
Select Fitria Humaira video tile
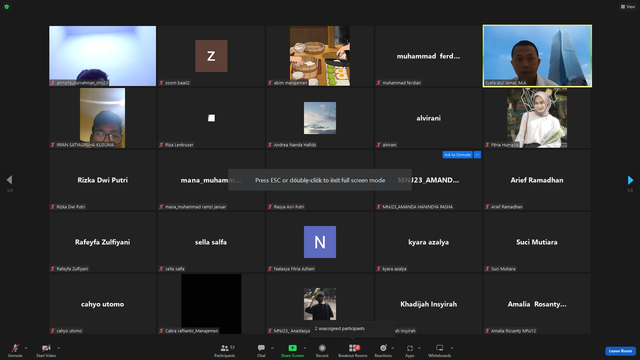pos(537,118)
